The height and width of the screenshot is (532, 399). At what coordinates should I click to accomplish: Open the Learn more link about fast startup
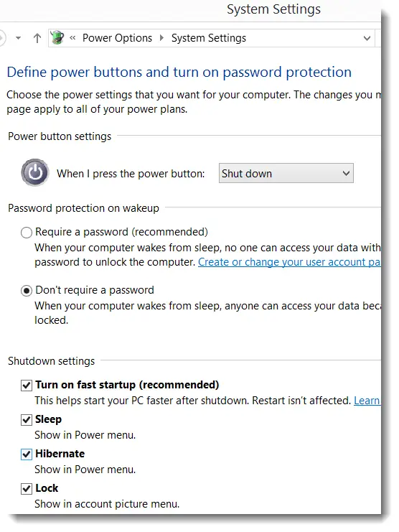[367, 401]
